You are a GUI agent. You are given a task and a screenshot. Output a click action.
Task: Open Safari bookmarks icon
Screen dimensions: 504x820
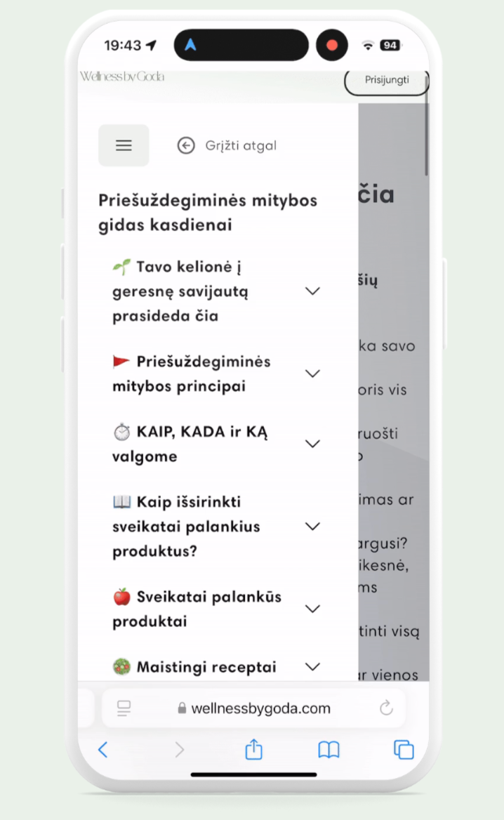click(329, 750)
